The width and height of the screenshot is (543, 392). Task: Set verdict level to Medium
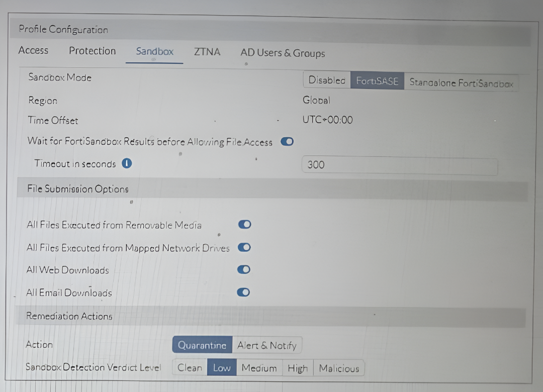coord(259,368)
